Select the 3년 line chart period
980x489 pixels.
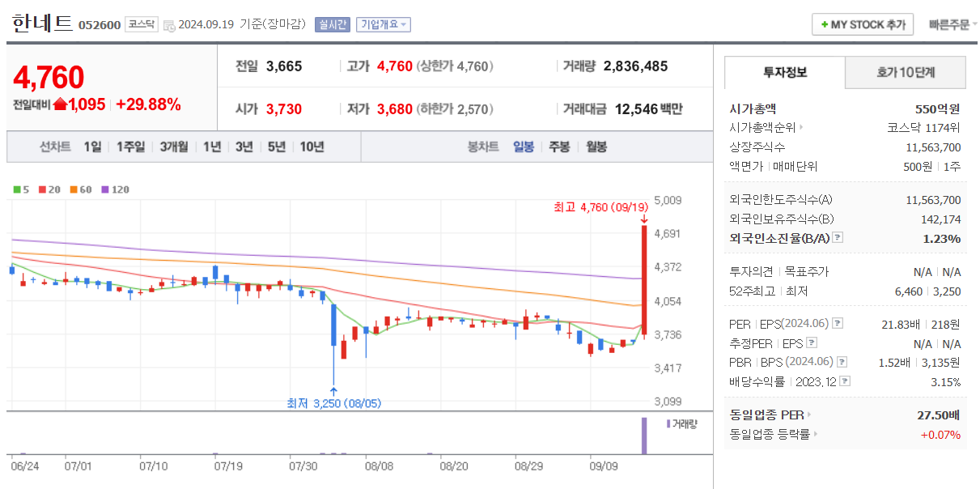pyautogui.click(x=244, y=147)
